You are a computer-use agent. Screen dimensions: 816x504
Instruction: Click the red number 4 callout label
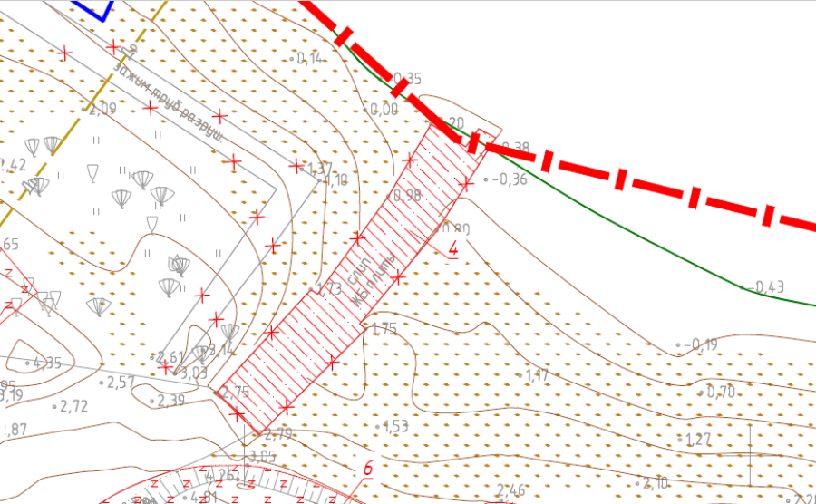452,247
